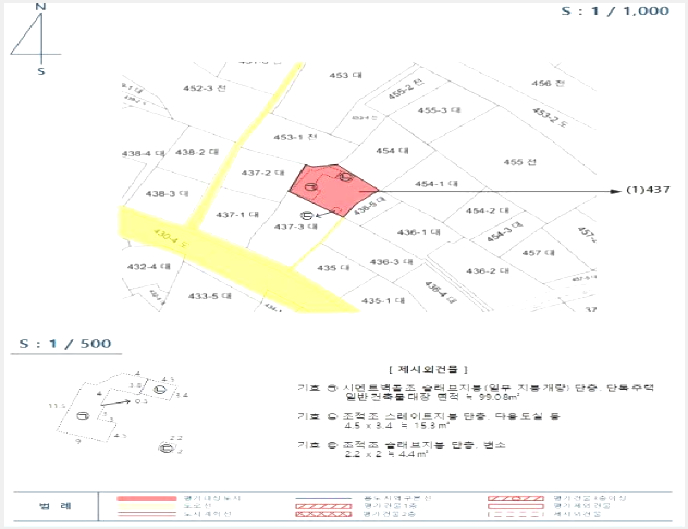Click the red highlighted parcel 437
This screenshot has height=529, width=688.
coord(334,189)
